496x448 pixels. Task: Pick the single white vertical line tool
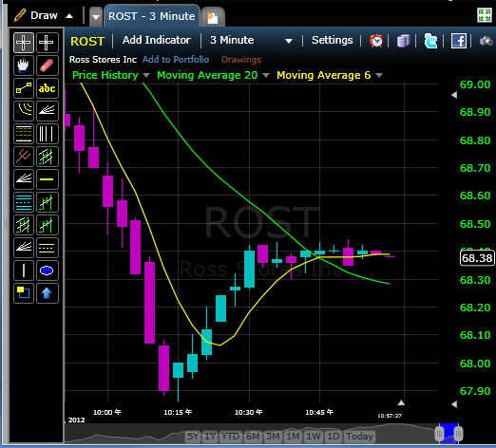pos(24,271)
